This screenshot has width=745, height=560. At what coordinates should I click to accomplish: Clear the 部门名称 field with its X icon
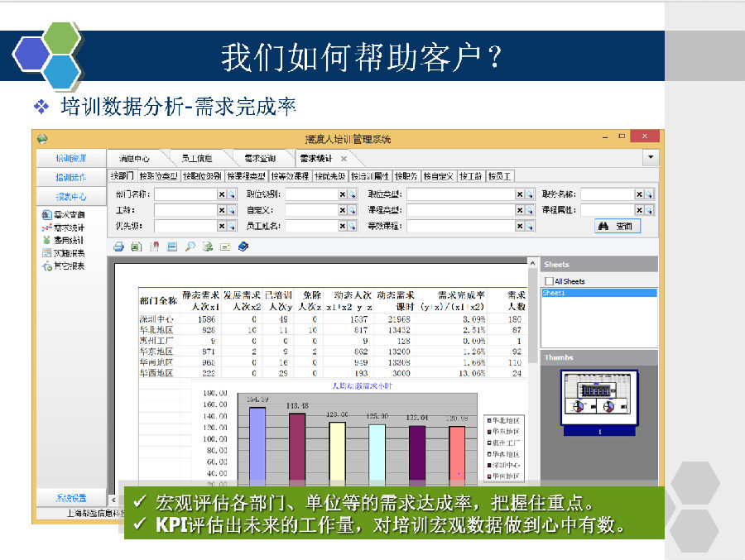click(221, 194)
